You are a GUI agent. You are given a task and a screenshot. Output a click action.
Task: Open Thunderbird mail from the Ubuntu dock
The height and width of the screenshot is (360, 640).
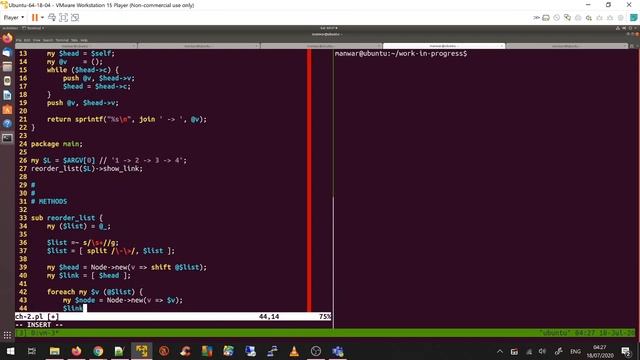[x=7, y=53]
